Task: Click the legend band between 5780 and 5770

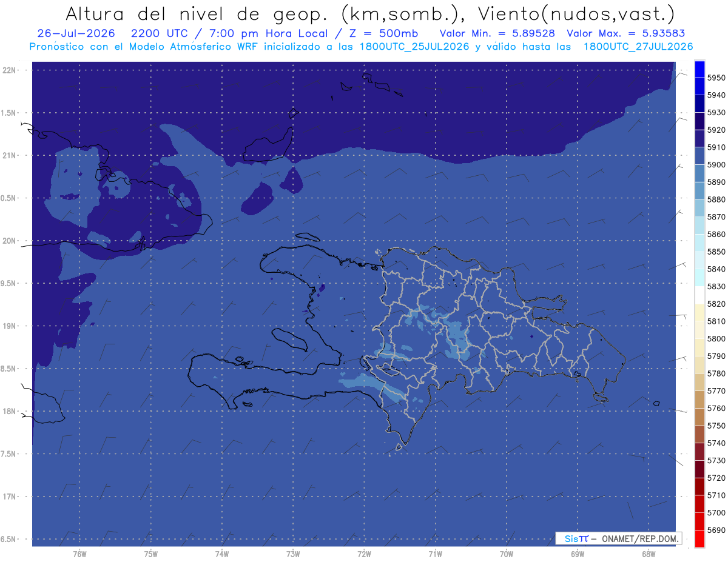Action: [x=699, y=382]
